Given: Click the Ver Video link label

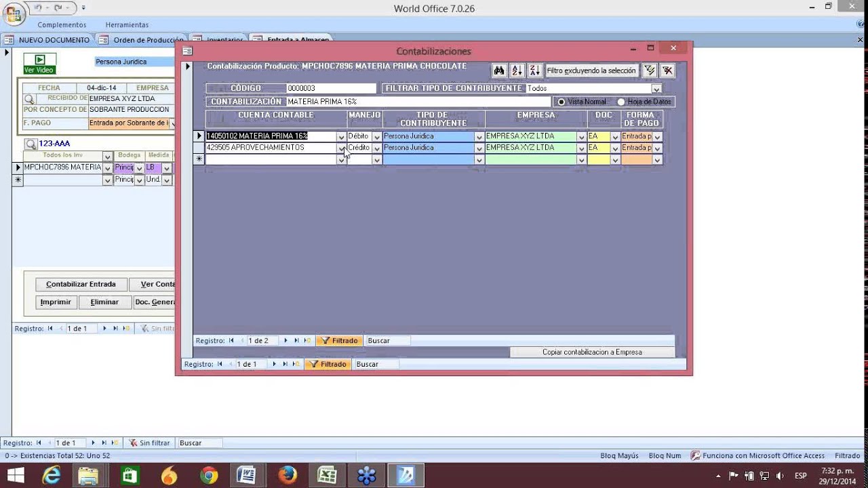Looking at the screenshot, I should pos(39,70).
